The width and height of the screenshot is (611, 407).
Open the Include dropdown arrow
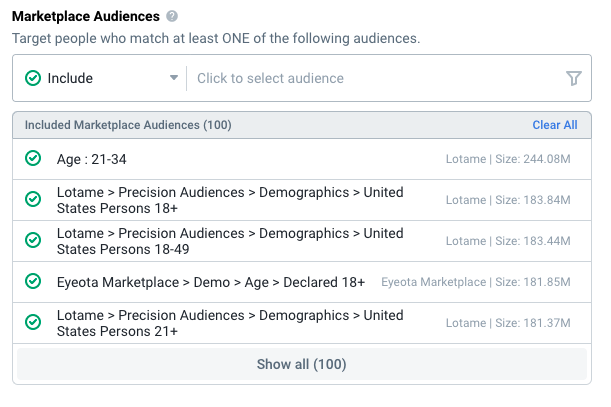pos(174,78)
